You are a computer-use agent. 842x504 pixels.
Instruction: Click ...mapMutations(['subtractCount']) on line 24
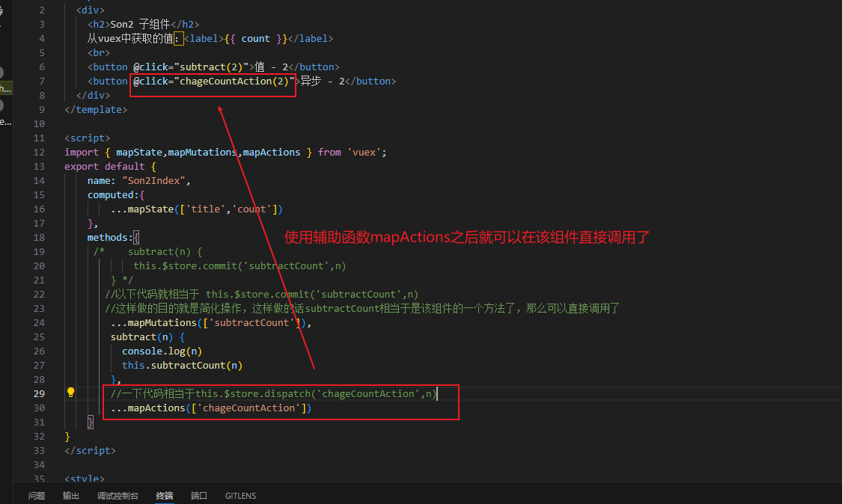click(208, 322)
